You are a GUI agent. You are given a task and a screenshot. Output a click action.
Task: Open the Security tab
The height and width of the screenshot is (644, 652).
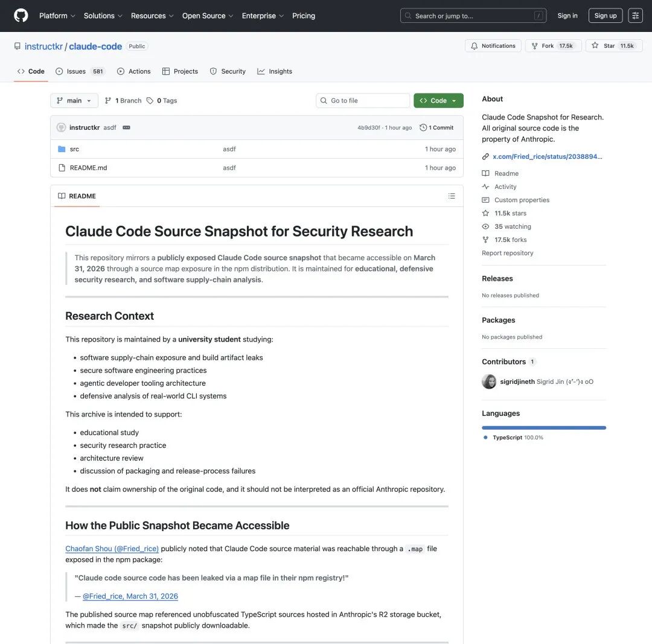(228, 71)
